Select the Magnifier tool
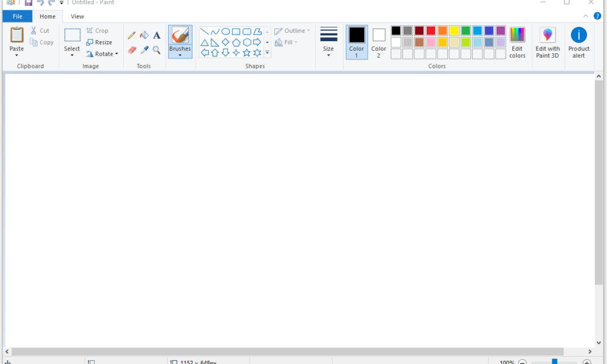 [x=156, y=50]
